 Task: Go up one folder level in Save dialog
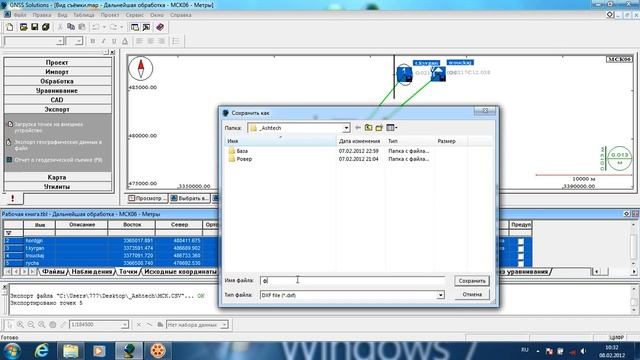368,128
